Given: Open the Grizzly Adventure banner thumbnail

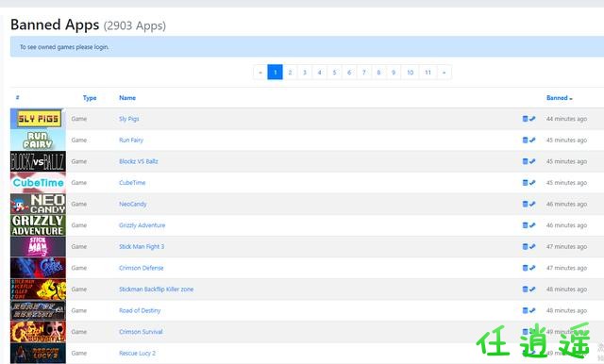Looking at the screenshot, I should (38, 225).
